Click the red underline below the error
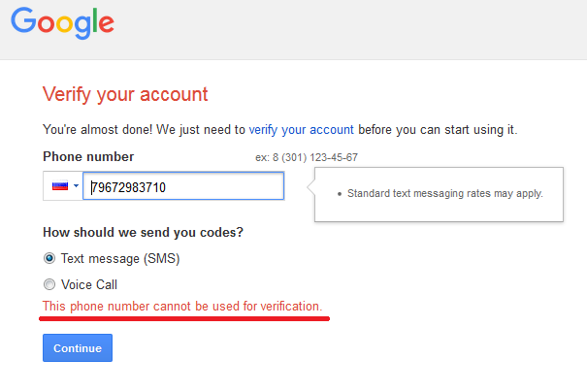 point(184,318)
